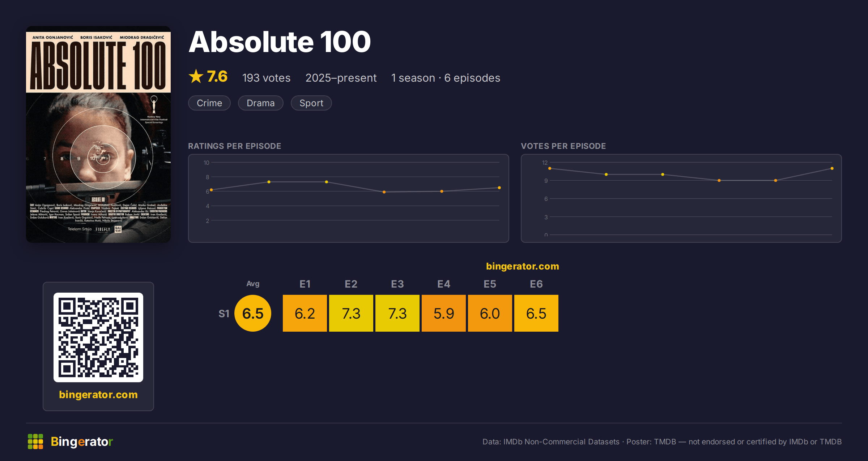Click the yellow star rating icon
The height and width of the screenshot is (461, 868).
coord(196,77)
